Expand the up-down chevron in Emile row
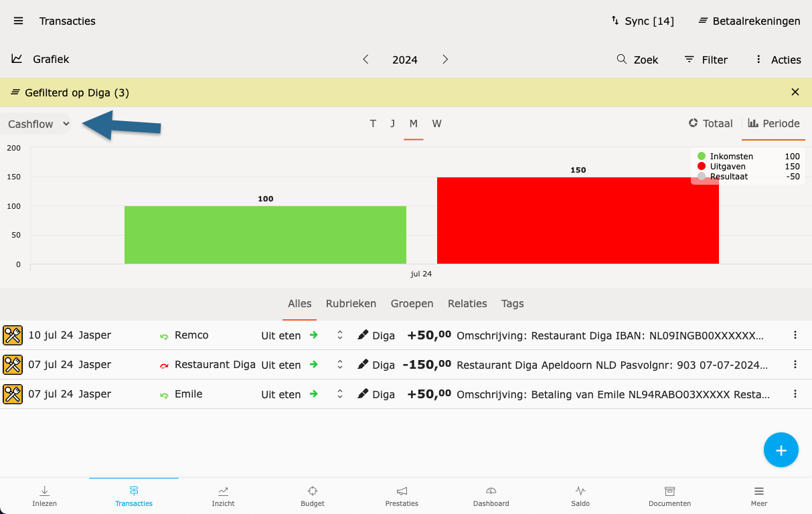The image size is (812, 514). pyautogui.click(x=340, y=394)
